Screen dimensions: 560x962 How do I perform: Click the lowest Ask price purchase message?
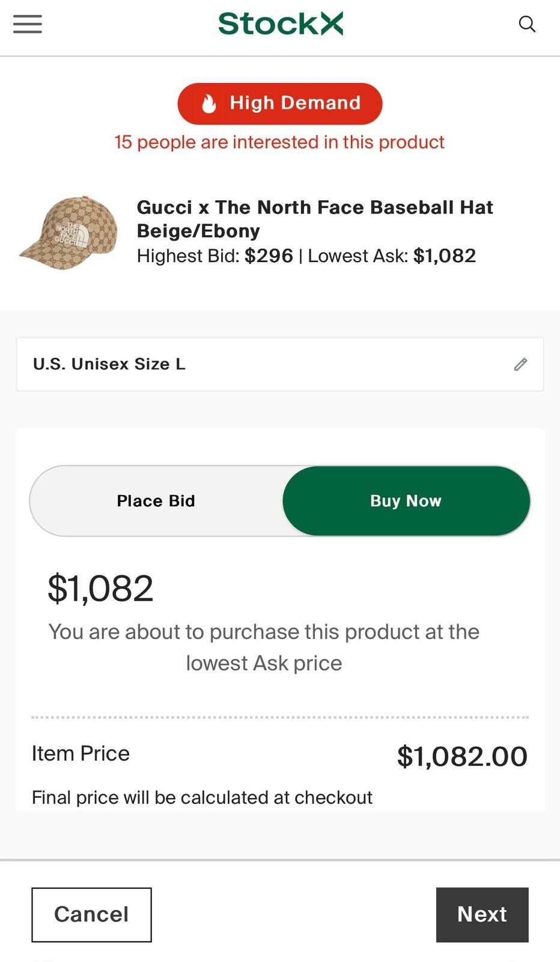pyautogui.click(x=264, y=648)
